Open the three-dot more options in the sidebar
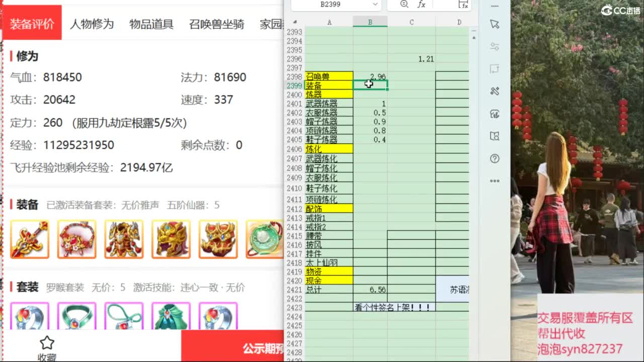This screenshot has width=644, height=362. (x=495, y=180)
